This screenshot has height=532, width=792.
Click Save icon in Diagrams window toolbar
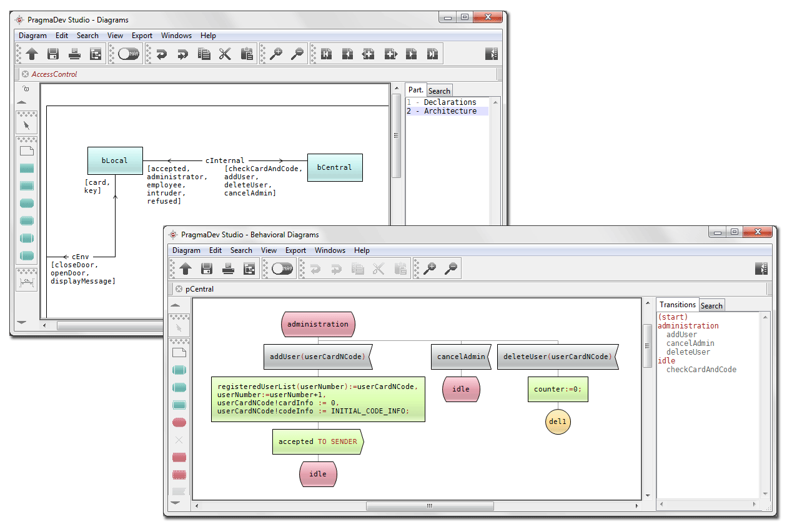click(53, 54)
